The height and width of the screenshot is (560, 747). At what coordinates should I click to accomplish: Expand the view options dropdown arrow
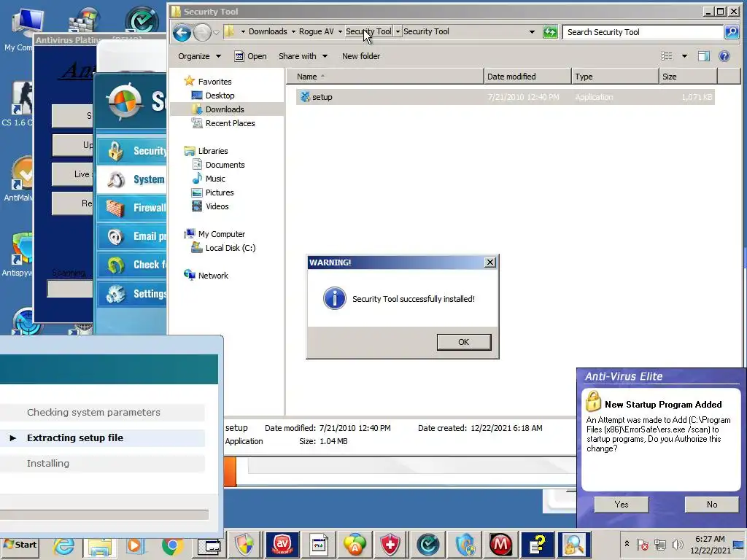684,56
